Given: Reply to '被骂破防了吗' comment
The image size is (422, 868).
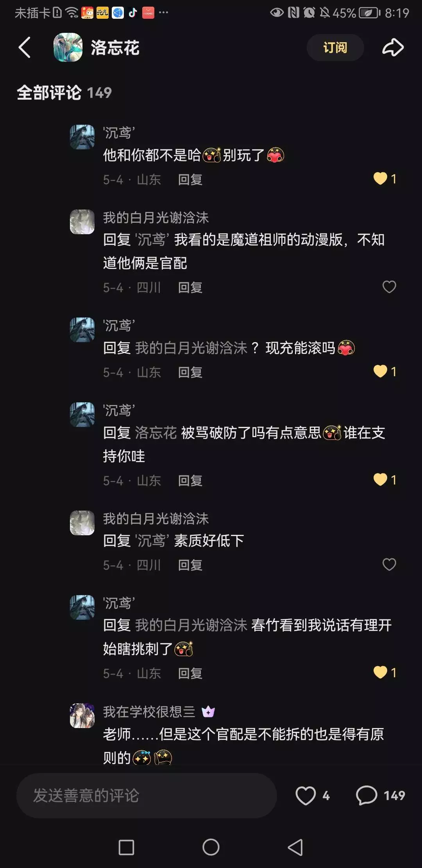Looking at the screenshot, I should click(x=190, y=481).
